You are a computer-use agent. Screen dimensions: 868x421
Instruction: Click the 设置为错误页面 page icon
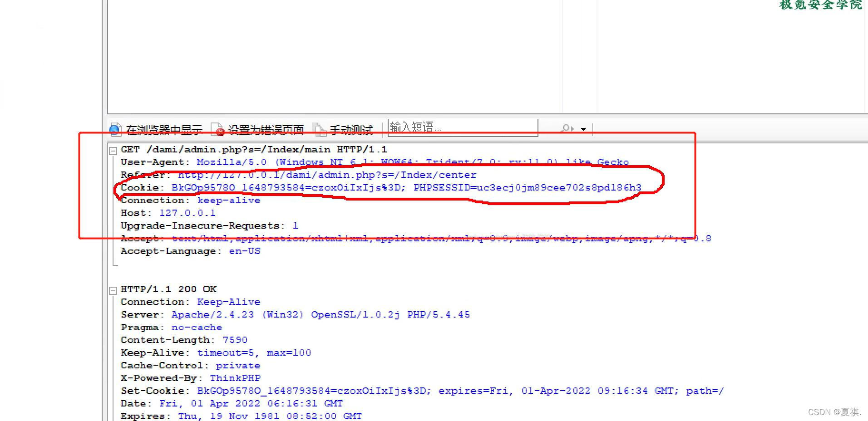tap(218, 130)
